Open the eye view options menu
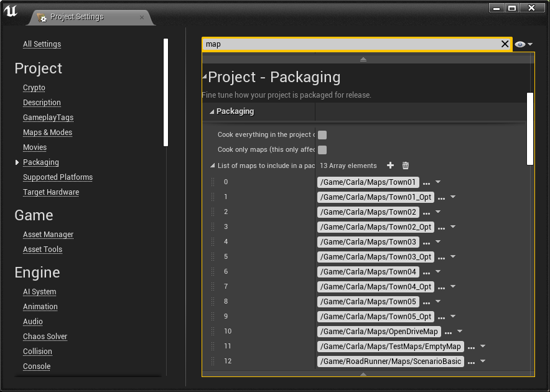 pyautogui.click(x=523, y=44)
